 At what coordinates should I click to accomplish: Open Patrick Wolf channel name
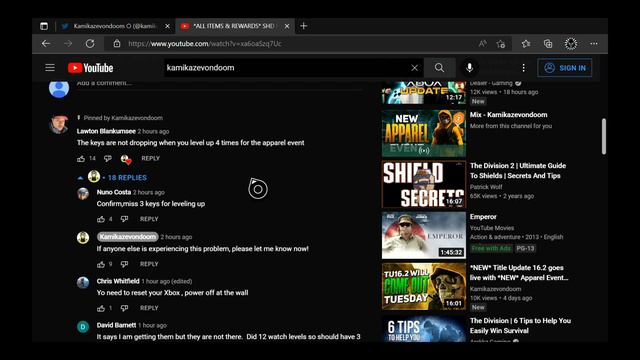coord(486,187)
